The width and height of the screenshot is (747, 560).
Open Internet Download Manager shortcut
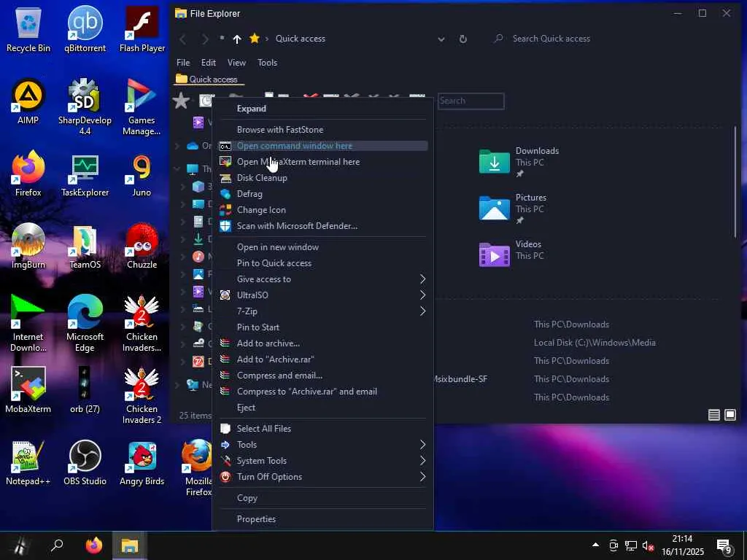pyautogui.click(x=28, y=323)
